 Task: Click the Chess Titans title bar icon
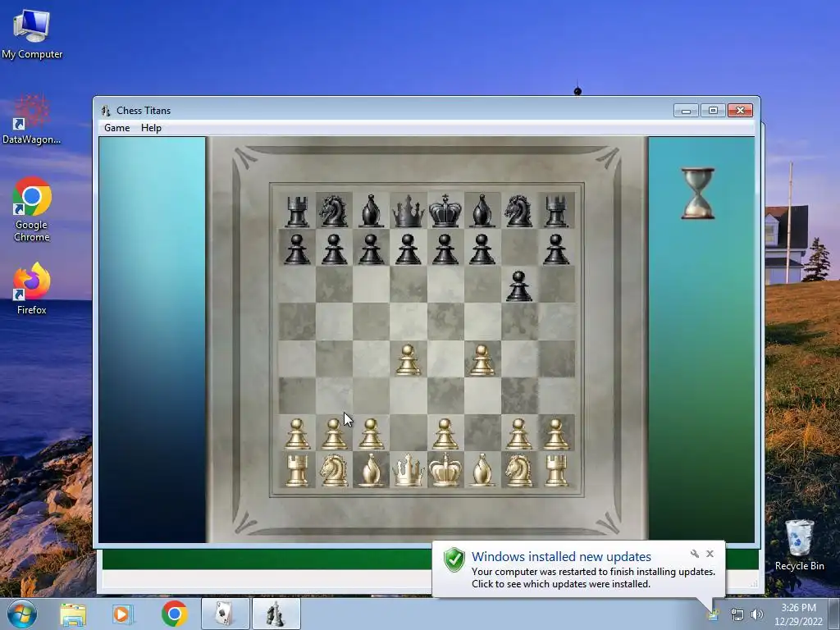106,111
